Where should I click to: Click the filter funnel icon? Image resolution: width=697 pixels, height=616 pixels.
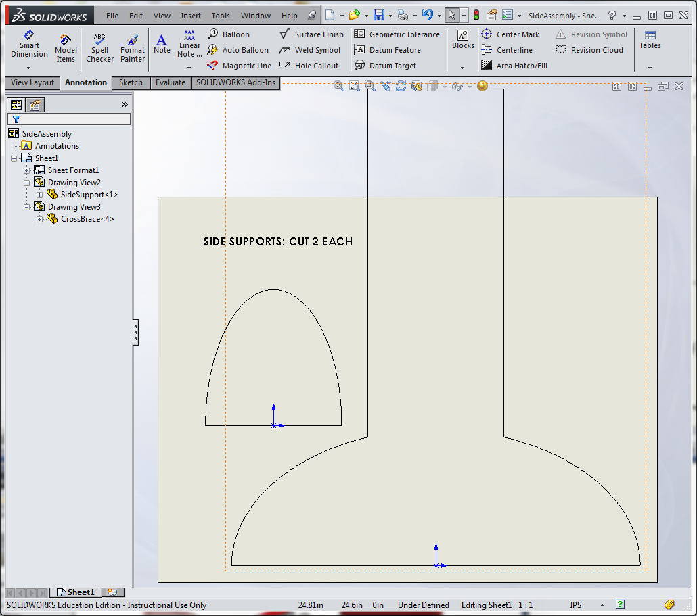pyautogui.click(x=16, y=119)
